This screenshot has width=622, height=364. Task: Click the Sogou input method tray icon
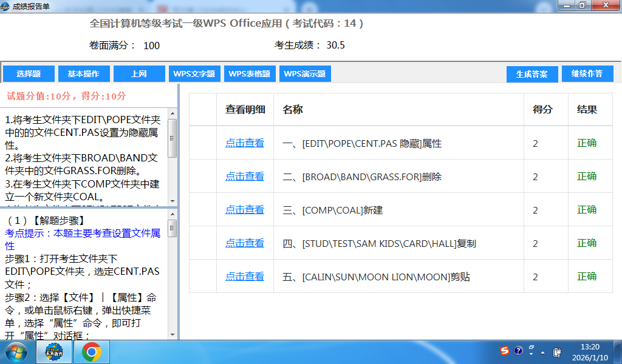click(x=505, y=351)
